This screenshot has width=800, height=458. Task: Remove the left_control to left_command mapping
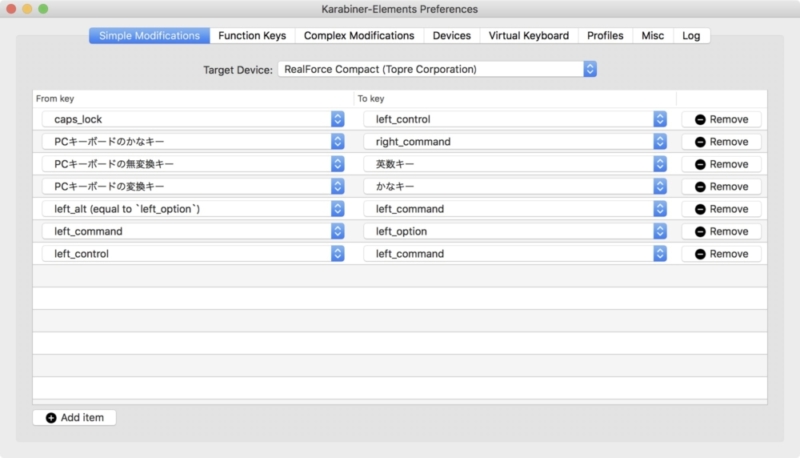721,254
